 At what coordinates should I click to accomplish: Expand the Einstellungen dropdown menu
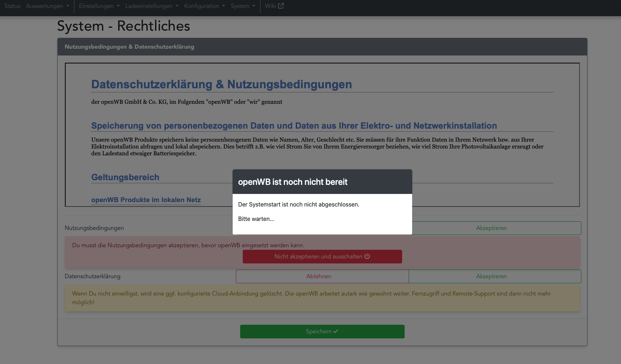[x=99, y=6]
